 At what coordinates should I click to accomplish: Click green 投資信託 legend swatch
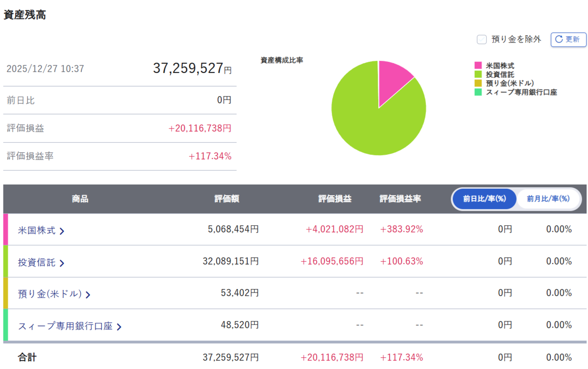[x=478, y=74]
